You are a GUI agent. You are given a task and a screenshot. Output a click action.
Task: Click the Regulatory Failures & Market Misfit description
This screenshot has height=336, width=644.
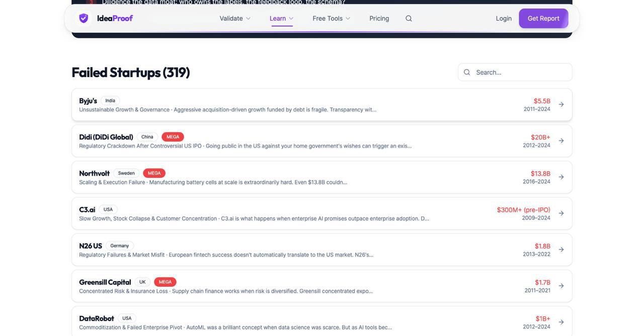pyautogui.click(x=226, y=255)
